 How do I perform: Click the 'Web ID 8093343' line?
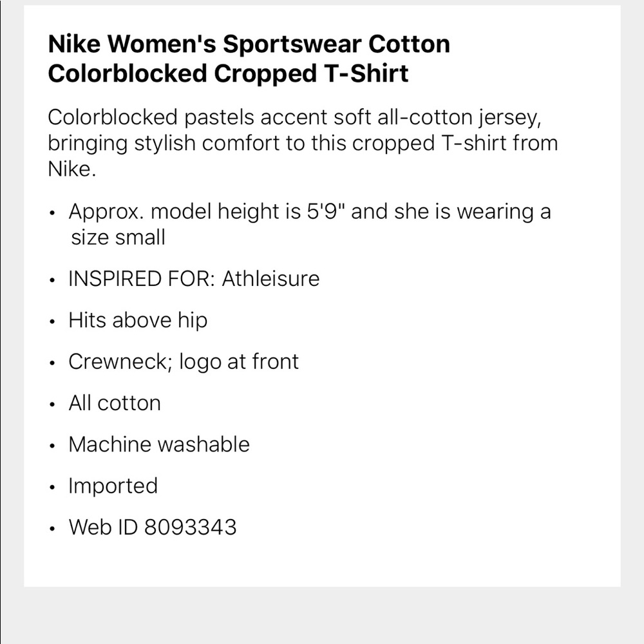[153, 527]
